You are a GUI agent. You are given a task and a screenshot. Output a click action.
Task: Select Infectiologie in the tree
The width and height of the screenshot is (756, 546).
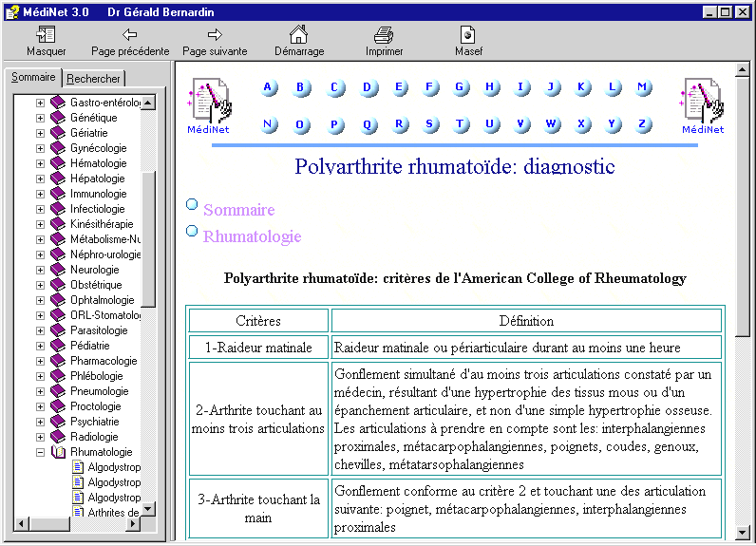(98, 209)
